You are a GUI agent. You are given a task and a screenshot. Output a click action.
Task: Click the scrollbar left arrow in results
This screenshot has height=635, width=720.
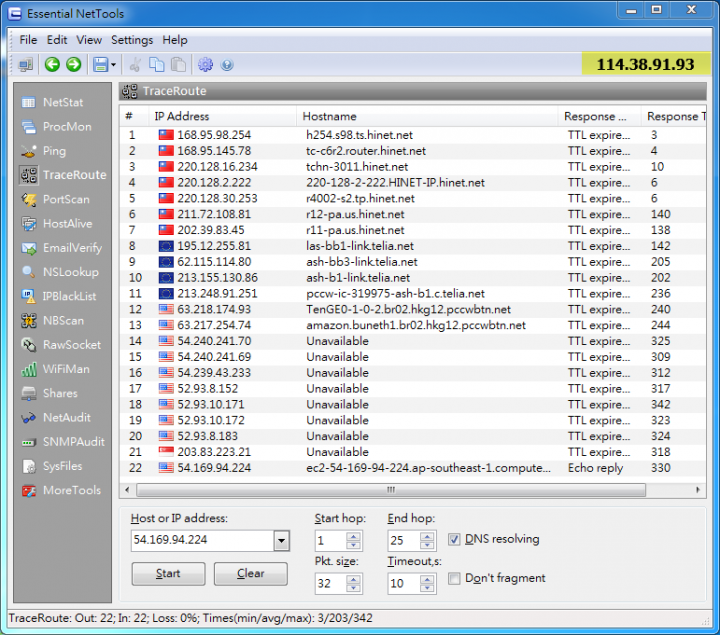click(x=127, y=490)
